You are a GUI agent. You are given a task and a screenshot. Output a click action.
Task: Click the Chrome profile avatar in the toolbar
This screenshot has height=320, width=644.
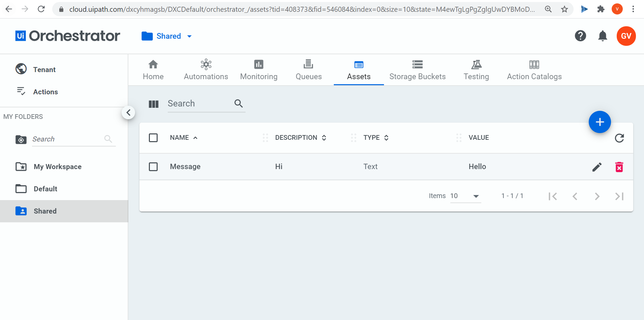(x=617, y=9)
